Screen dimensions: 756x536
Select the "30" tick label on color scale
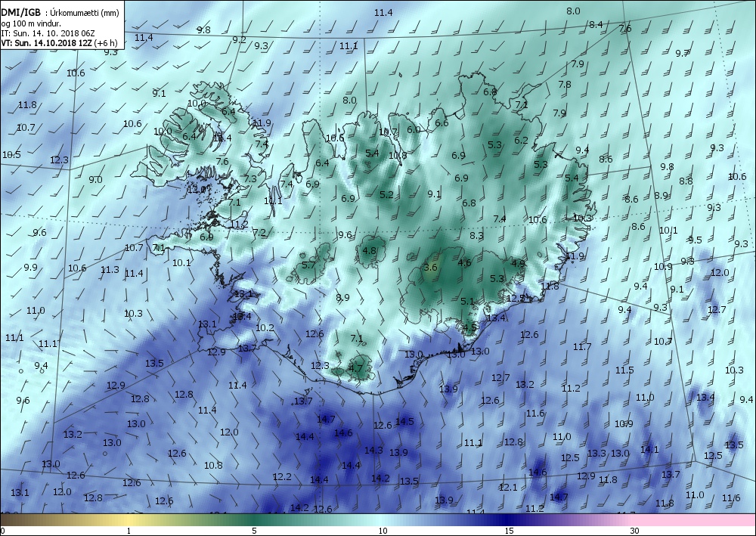(x=635, y=531)
